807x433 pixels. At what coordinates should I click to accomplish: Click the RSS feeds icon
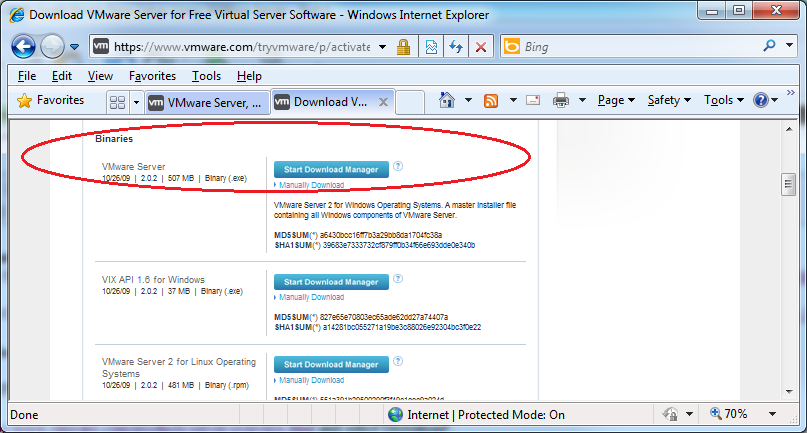click(491, 101)
